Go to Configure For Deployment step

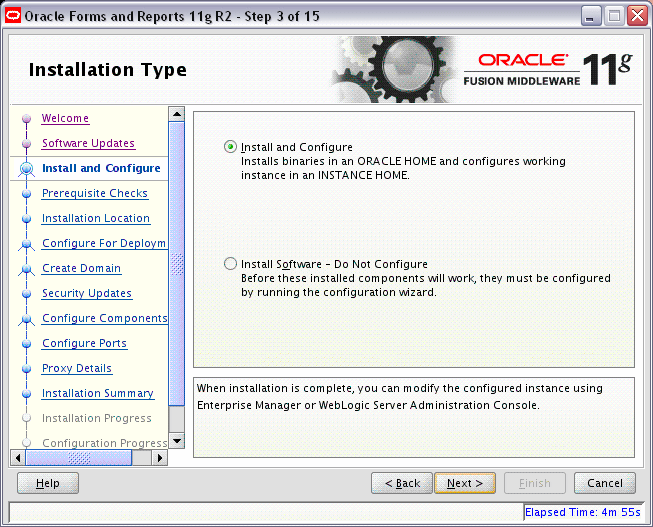pyautogui.click(x=104, y=243)
